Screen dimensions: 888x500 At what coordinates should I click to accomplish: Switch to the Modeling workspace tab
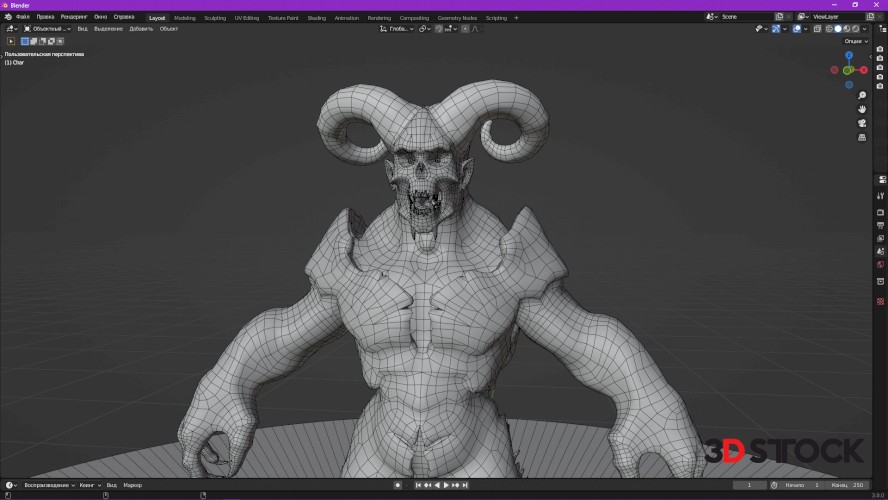point(185,18)
